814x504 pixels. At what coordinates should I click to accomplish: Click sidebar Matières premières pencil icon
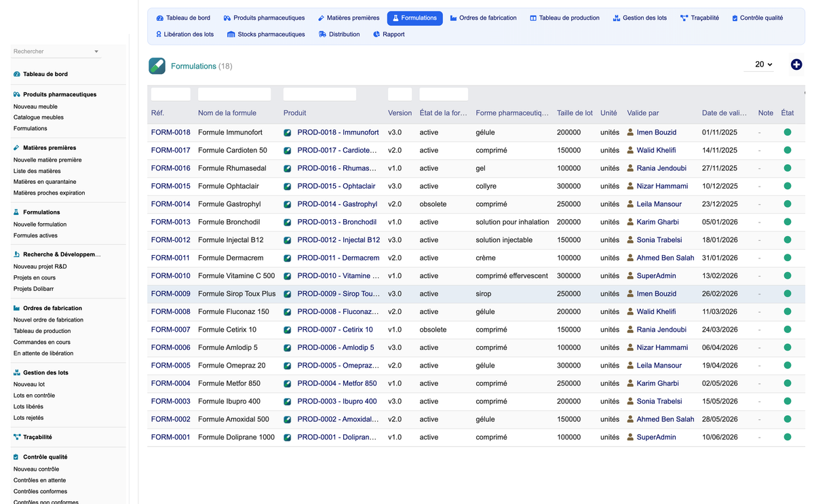coord(17,147)
